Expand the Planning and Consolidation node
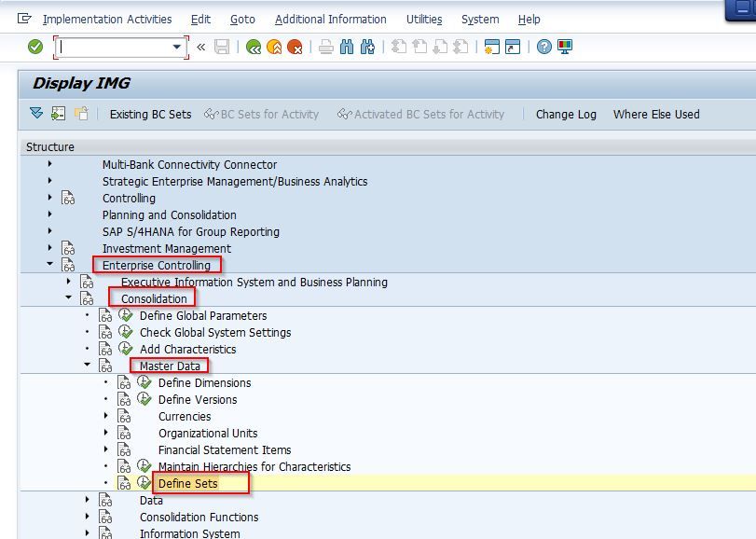This screenshot has height=539, width=756. point(49,214)
